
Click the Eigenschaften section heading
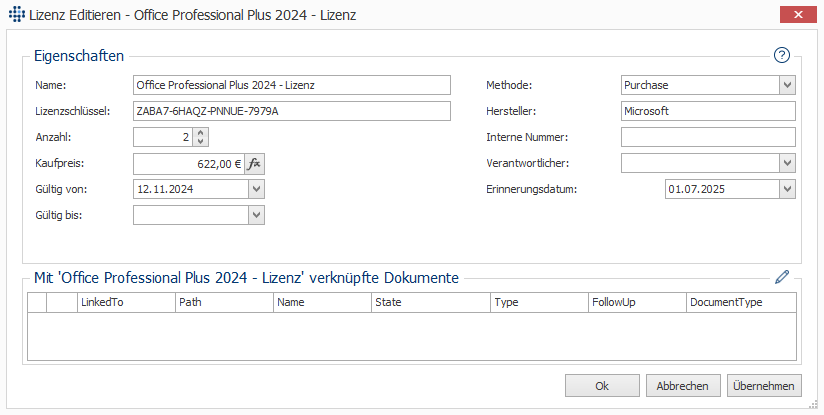79,56
